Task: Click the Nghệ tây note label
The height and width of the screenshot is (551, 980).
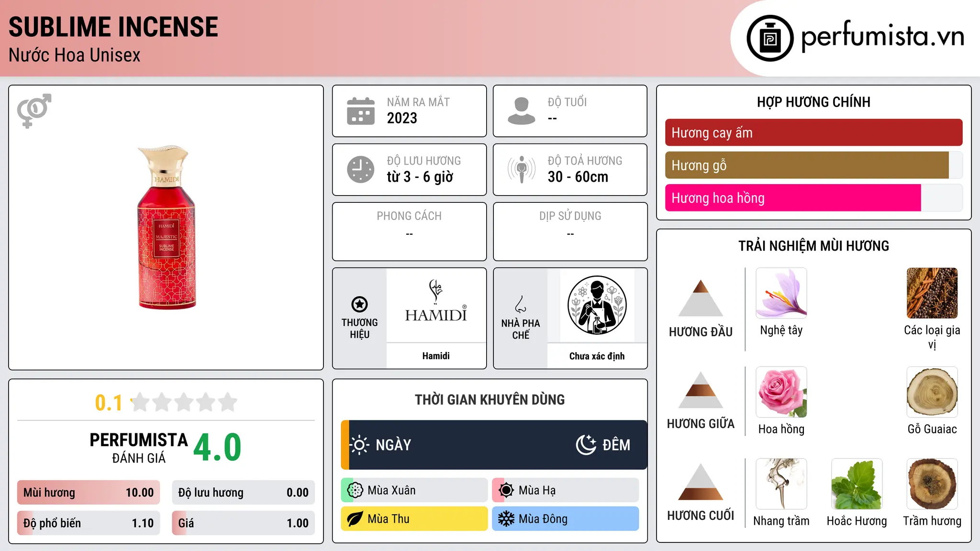Action: [781, 331]
